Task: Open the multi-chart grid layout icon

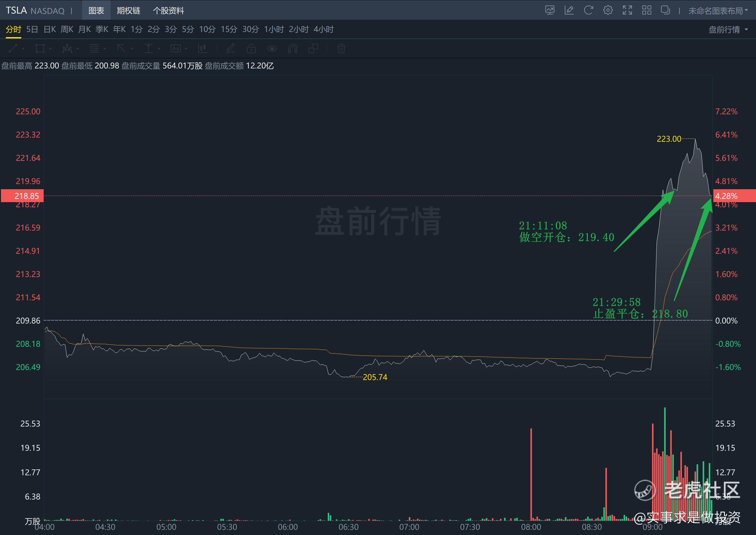Action: coord(647,10)
